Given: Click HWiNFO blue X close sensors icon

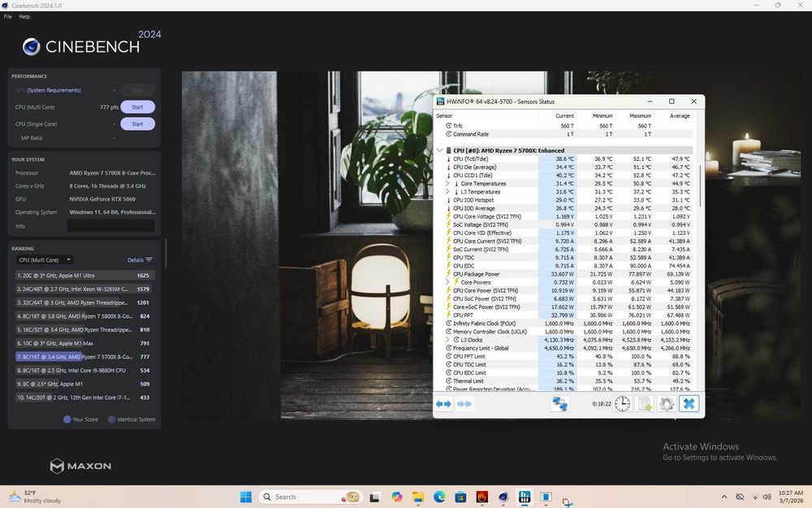Looking at the screenshot, I should pos(689,404).
